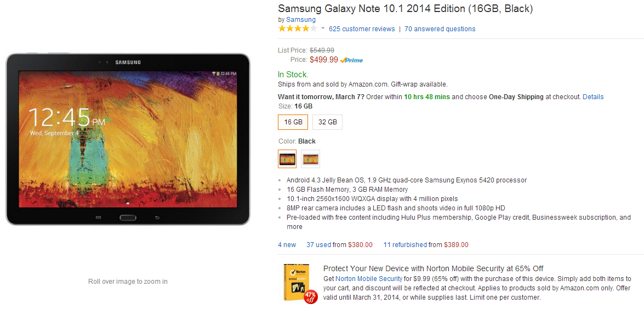The image size is (644, 315).
Task: Click the Samsung brand link
Action: coord(301,20)
